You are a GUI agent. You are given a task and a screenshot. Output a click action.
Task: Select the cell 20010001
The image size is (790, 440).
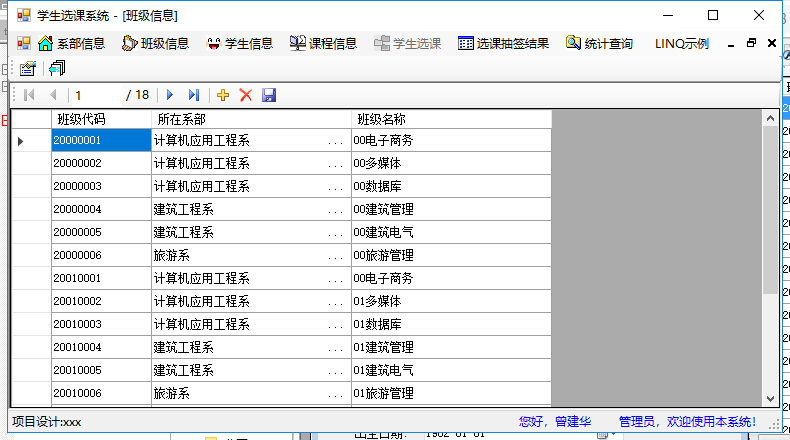[x=101, y=279]
